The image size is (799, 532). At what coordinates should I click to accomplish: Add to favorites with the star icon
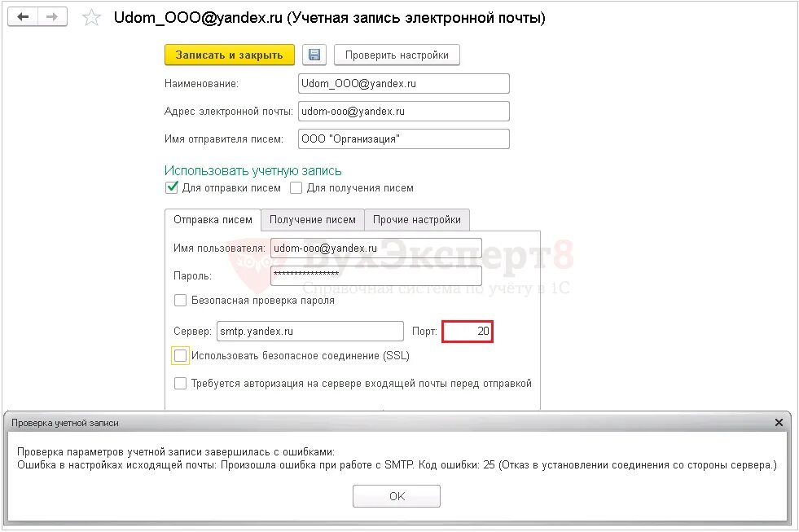coord(91,18)
